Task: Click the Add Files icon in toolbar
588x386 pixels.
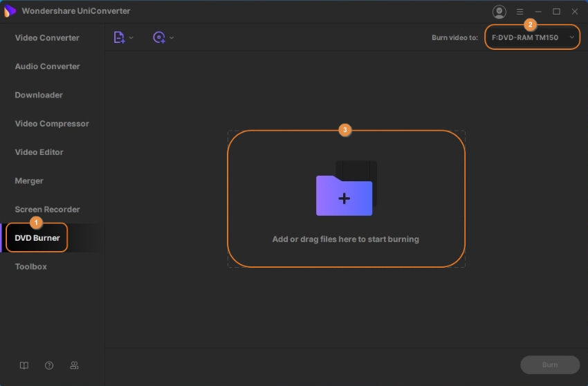Action: 119,37
